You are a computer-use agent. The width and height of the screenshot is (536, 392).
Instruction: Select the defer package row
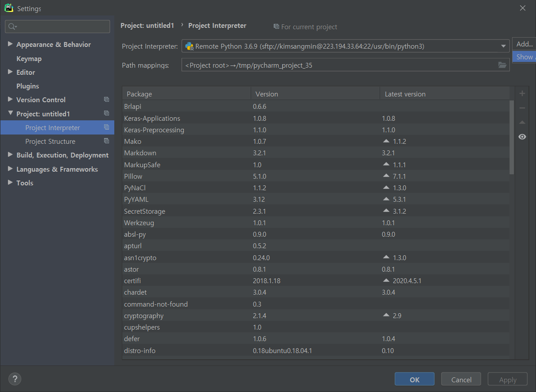[x=316, y=338]
